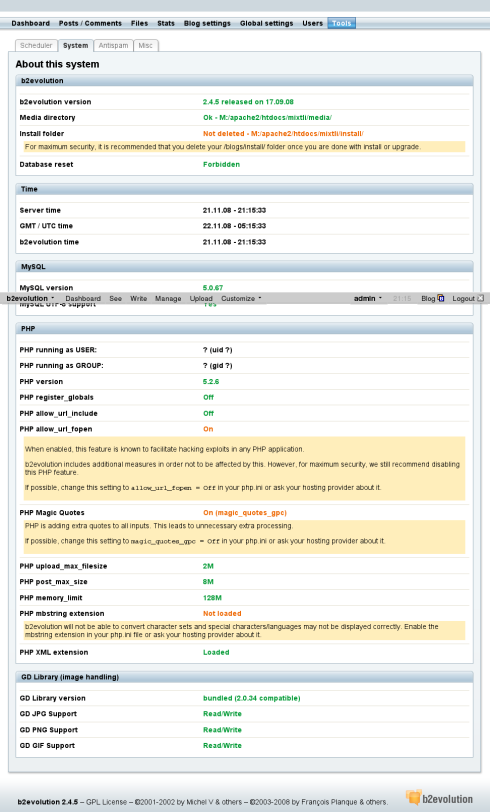490x812 pixels.
Task: Open Dashboard in the top main menu
Action: pos(31,23)
